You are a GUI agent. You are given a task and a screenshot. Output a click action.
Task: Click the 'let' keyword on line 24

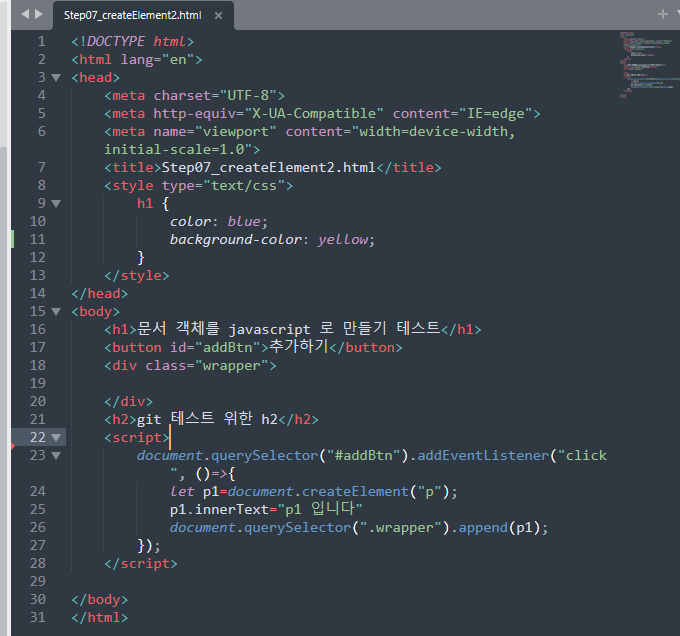tap(182, 491)
